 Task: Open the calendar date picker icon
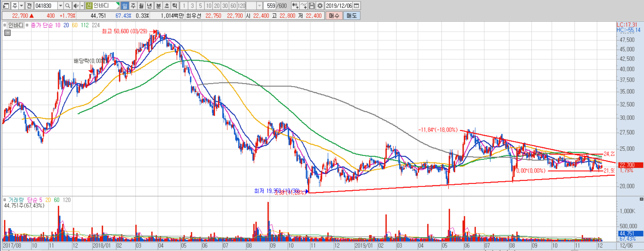tap(356, 6)
